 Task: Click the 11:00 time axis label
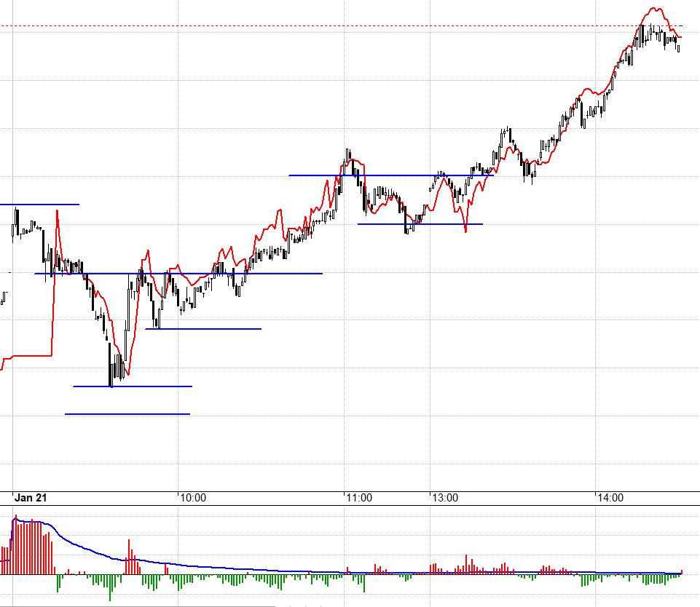click(359, 499)
